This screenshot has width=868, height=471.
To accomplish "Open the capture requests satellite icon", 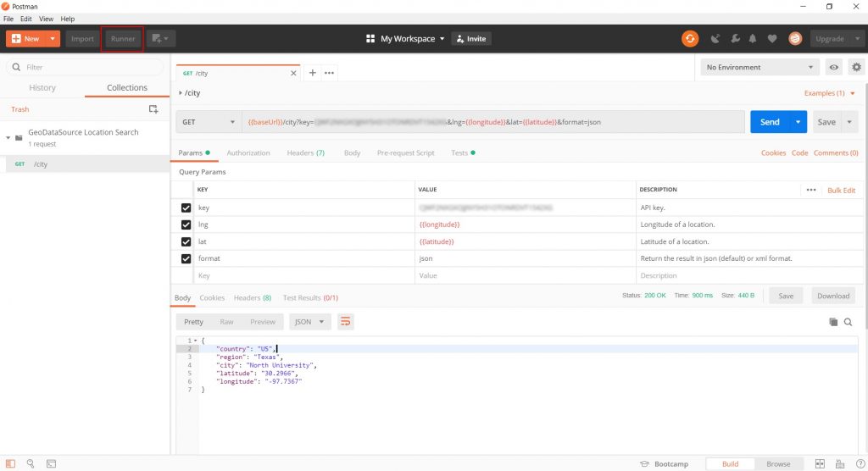I will click(x=715, y=39).
